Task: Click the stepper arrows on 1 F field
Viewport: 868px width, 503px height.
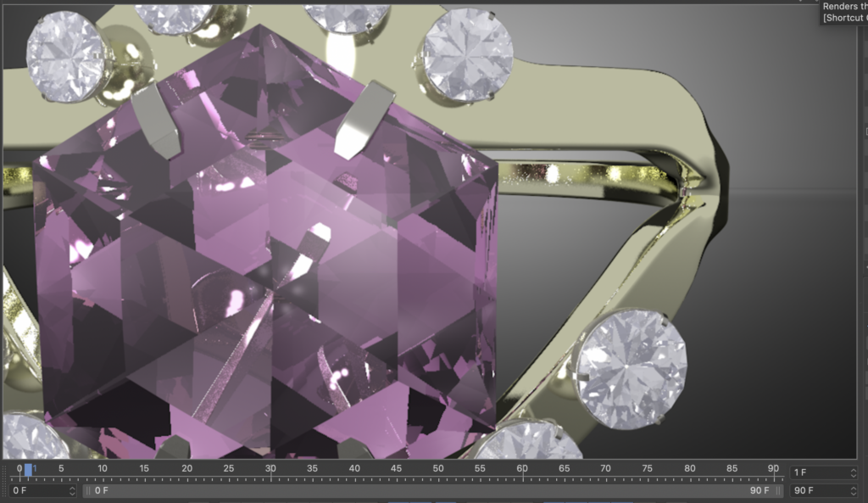Action: pos(852,472)
